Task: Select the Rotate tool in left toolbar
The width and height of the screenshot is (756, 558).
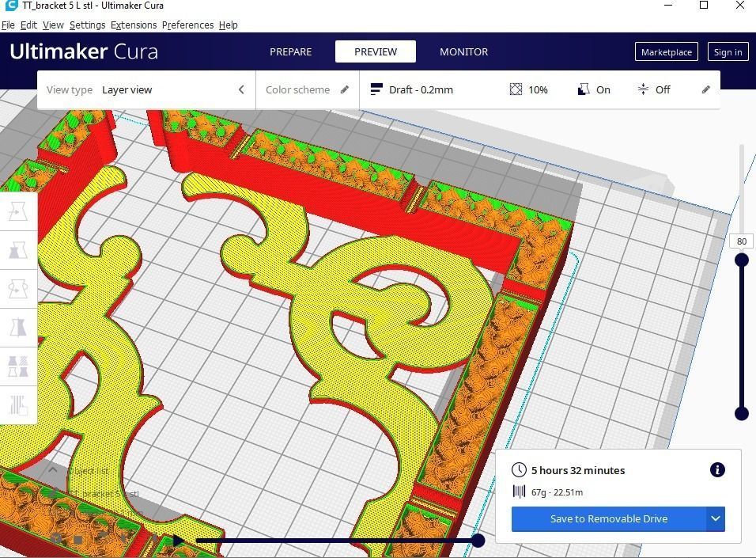Action: 18,289
